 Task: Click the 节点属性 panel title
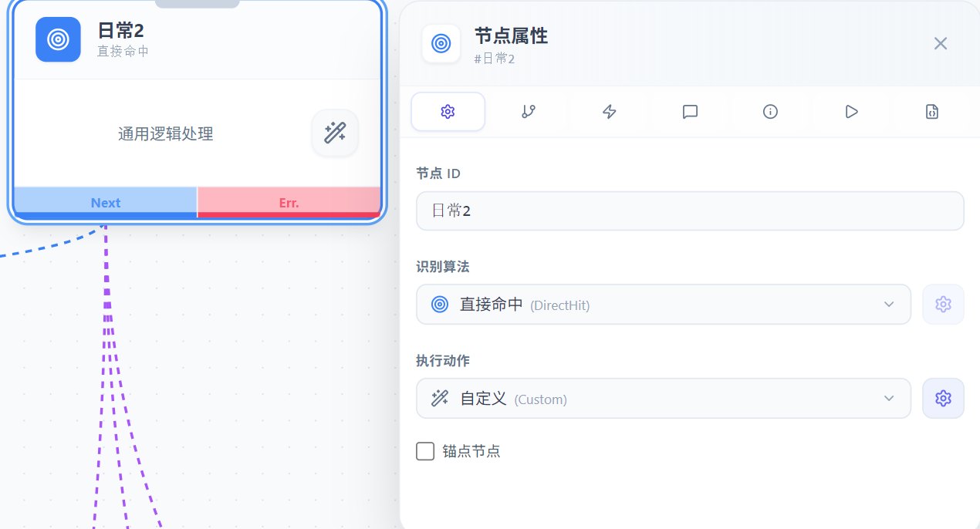511,35
